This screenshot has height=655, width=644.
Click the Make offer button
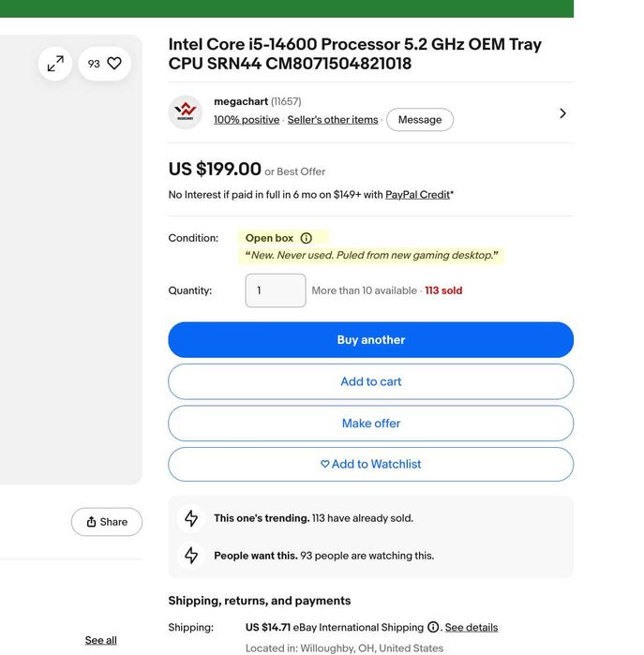click(x=370, y=424)
